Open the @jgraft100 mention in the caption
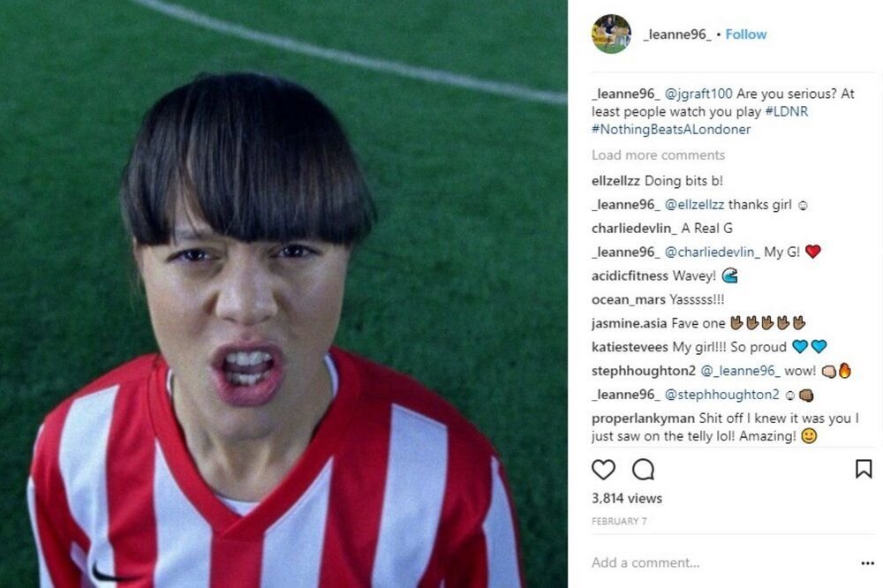 [698, 94]
